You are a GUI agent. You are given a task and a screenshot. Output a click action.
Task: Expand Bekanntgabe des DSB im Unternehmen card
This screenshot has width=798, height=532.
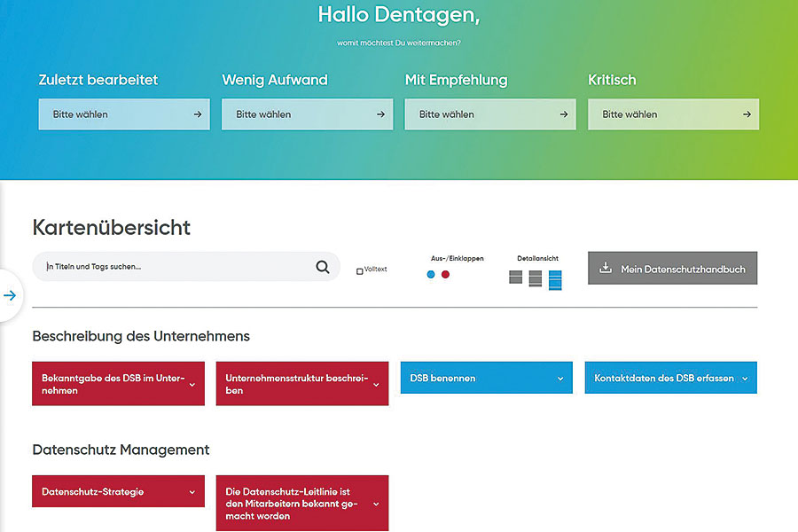coord(192,385)
